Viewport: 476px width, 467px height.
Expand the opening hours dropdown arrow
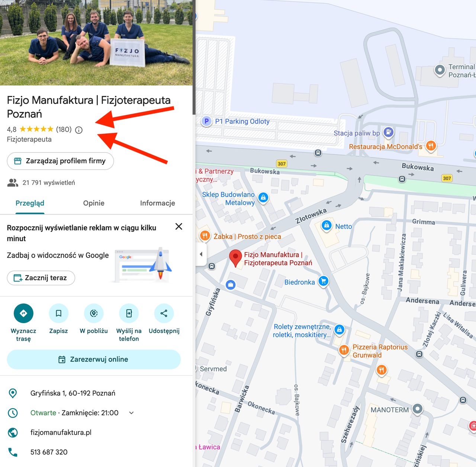coord(131,413)
